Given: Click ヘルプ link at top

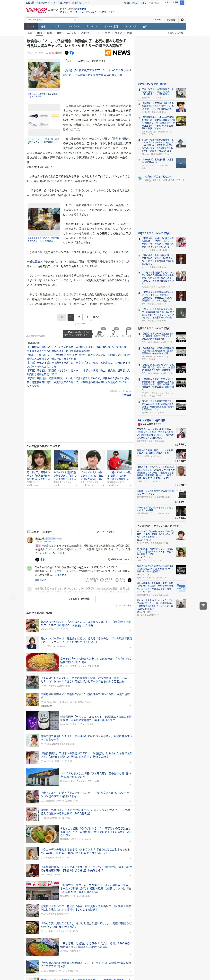Looking at the screenshot, I should click(x=143, y=3).
